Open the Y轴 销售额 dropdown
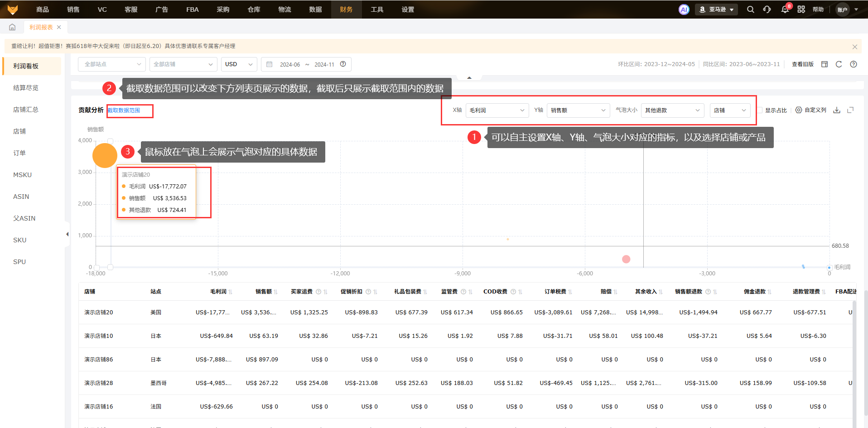This screenshot has width=868, height=428. click(578, 111)
